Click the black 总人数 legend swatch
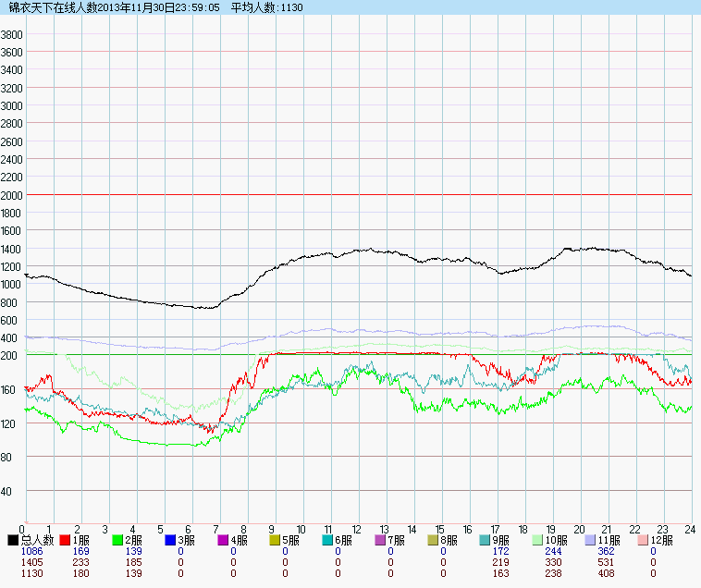The image size is (701, 588). (13, 540)
